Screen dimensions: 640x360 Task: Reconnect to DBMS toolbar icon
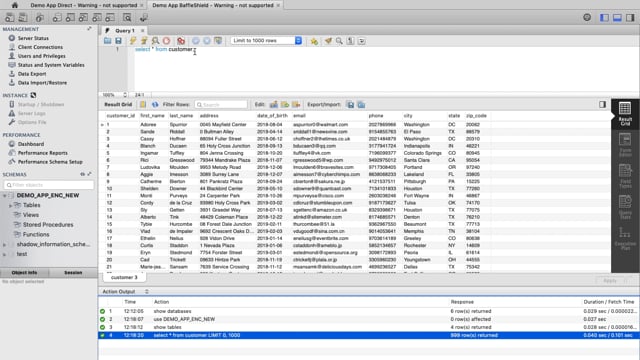coord(143,18)
